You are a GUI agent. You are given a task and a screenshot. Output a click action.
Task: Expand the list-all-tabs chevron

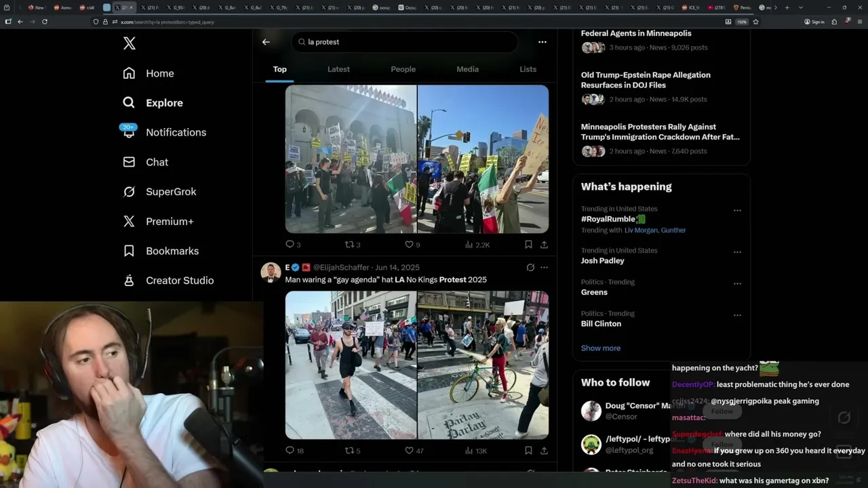[x=800, y=7]
